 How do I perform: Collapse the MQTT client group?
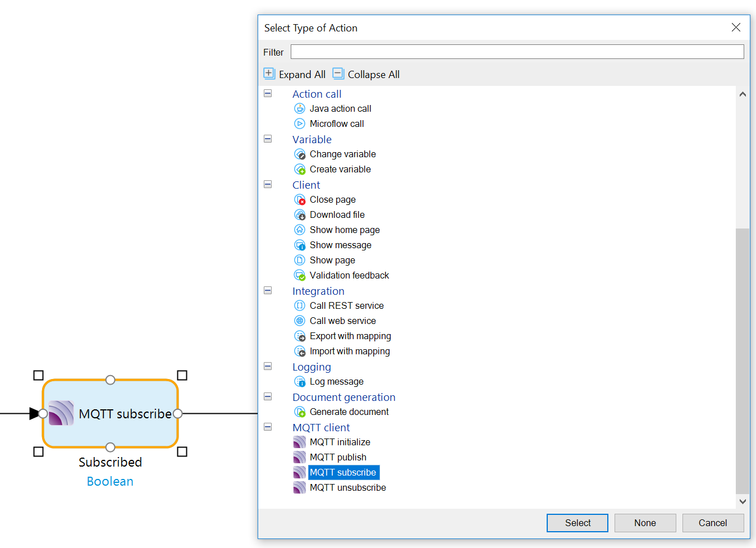(x=268, y=427)
